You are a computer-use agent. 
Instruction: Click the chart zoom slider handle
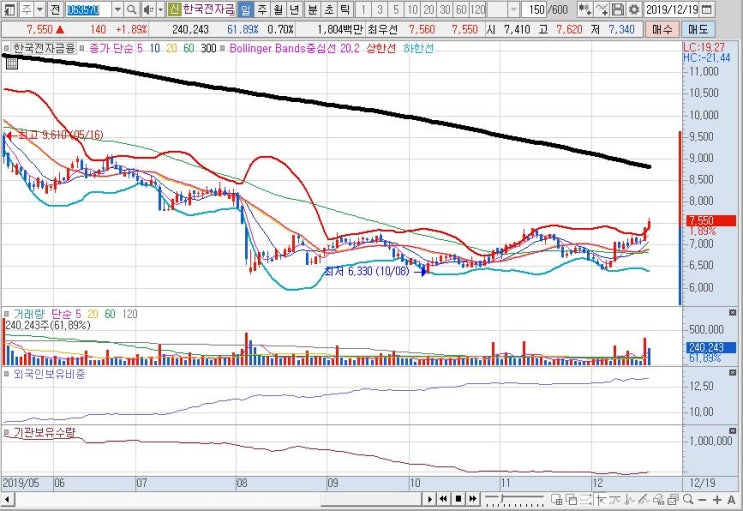coord(502,497)
